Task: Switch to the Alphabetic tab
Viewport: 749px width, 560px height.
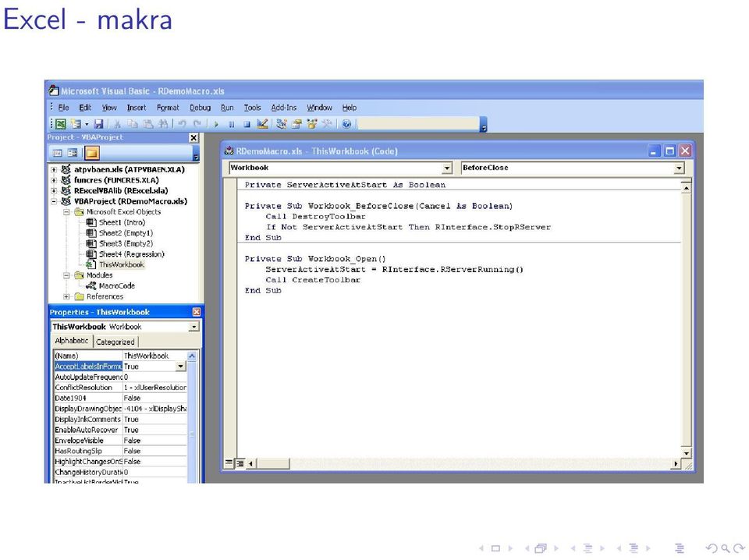Action: pyautogui.click(x=72, y=340)
